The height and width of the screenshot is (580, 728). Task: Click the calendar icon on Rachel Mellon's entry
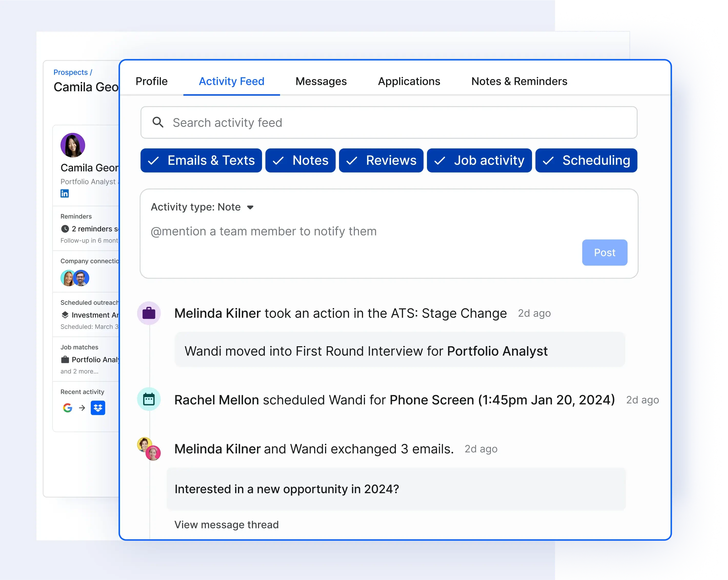[x=149, y=399]
